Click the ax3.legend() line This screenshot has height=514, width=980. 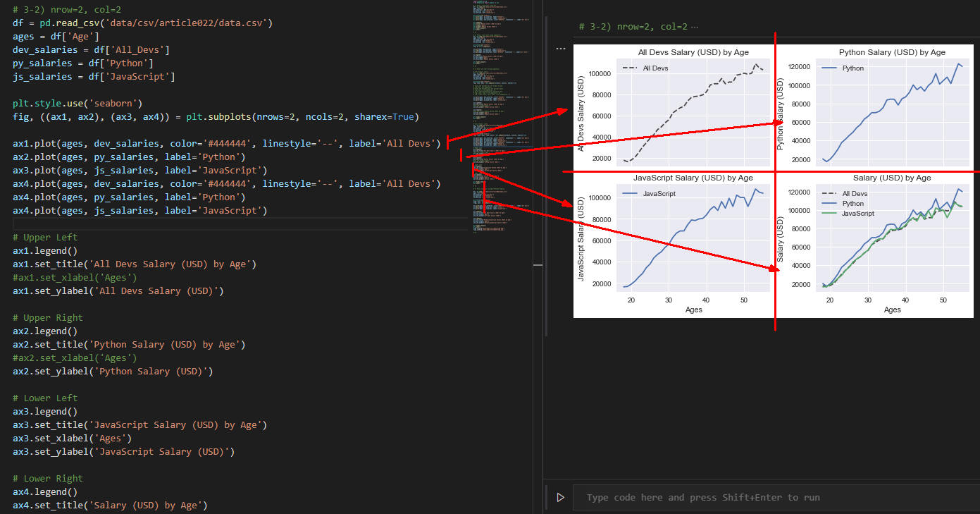(x=45, y=411)
